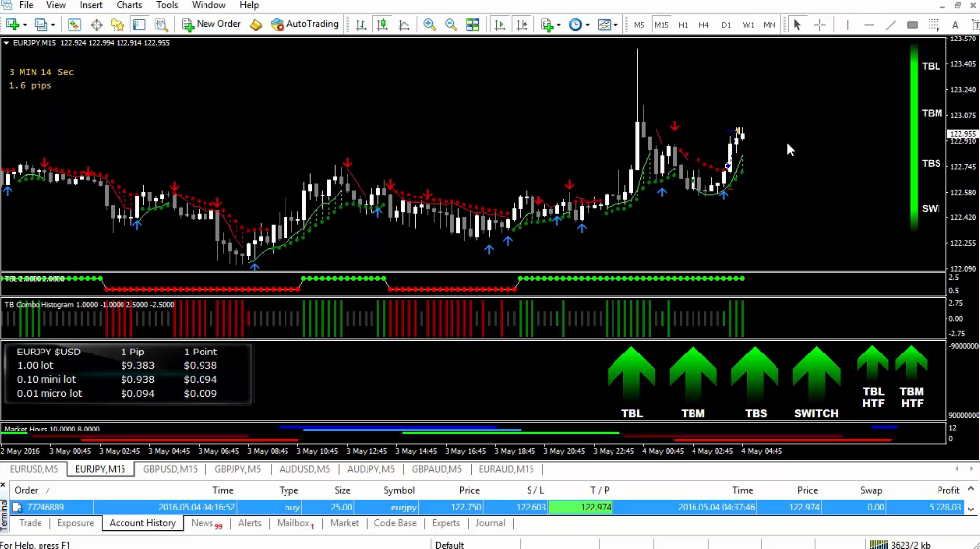Viewport: 980px width, 549px height.
Task: Open the Indicators list icon
Action: coord(547,25)
